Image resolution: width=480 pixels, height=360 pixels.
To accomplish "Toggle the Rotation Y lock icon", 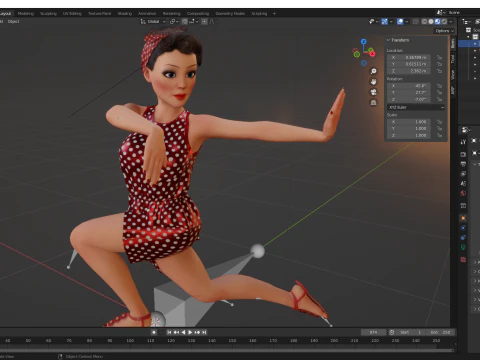I will (439, 93).
